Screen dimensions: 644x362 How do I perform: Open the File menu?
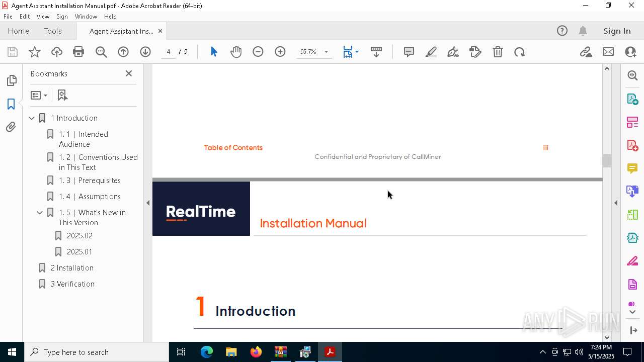click(x=8, y=17)
